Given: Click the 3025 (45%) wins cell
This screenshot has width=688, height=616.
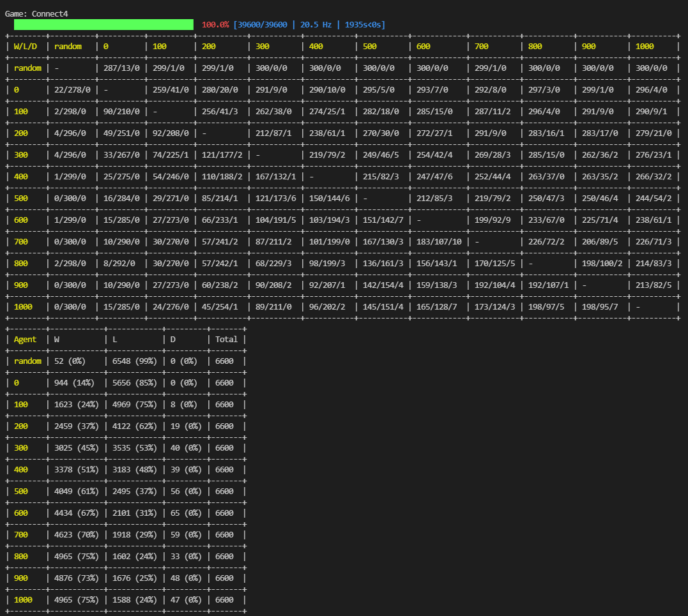Looking at the screenshot, I should pos(74,448).
